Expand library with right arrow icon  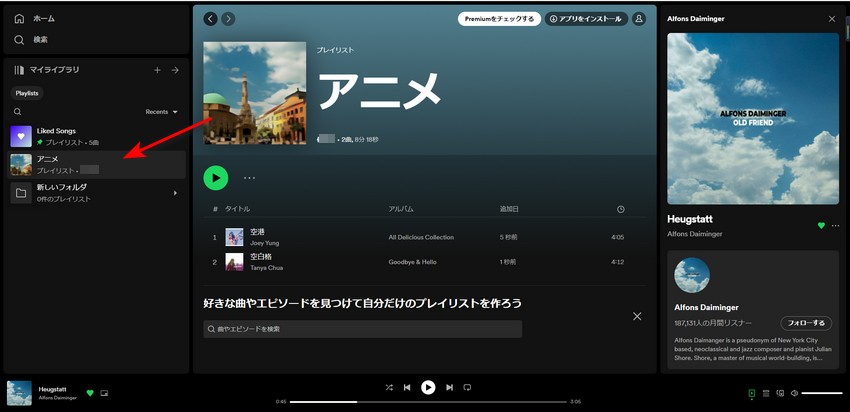175,70
